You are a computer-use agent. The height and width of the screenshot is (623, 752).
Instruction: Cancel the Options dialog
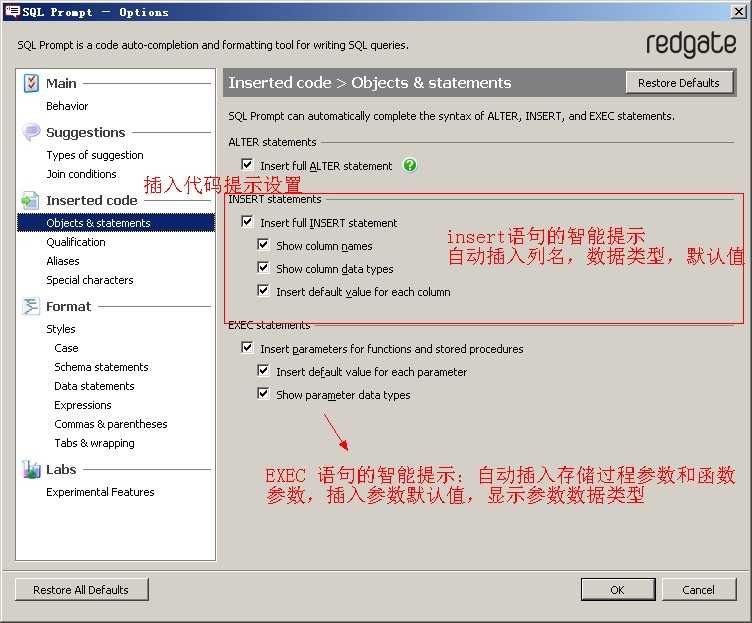click(698, 589)
